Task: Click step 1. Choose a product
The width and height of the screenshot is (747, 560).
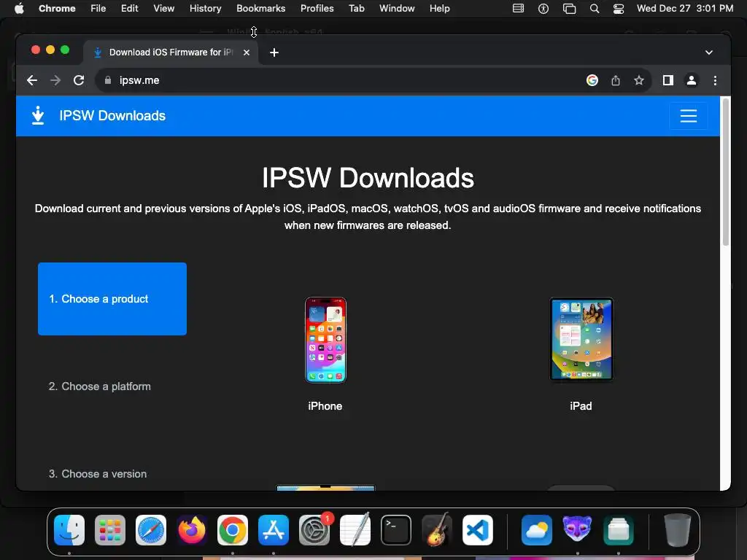Action: click(x=112, y=298)
